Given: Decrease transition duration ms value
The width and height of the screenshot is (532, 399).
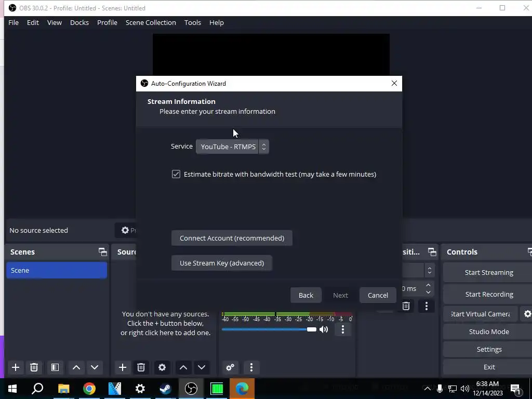Looking at the screenshot, I should click(429, 292).
